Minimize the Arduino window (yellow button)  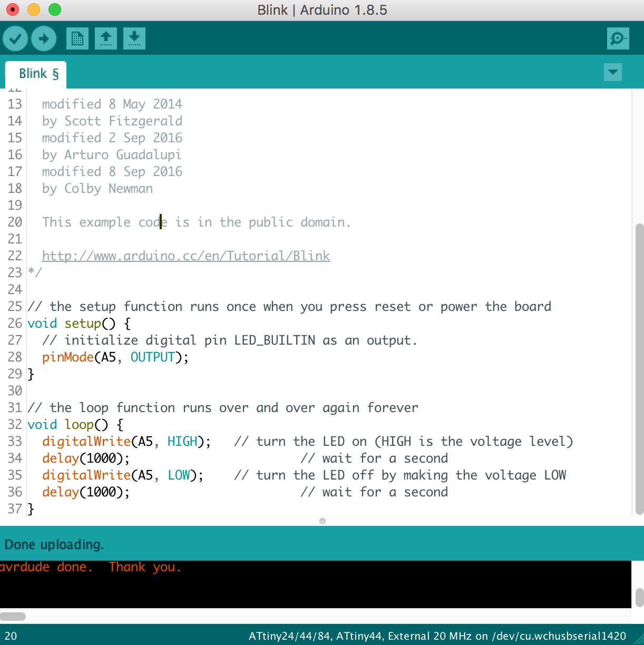33,9
